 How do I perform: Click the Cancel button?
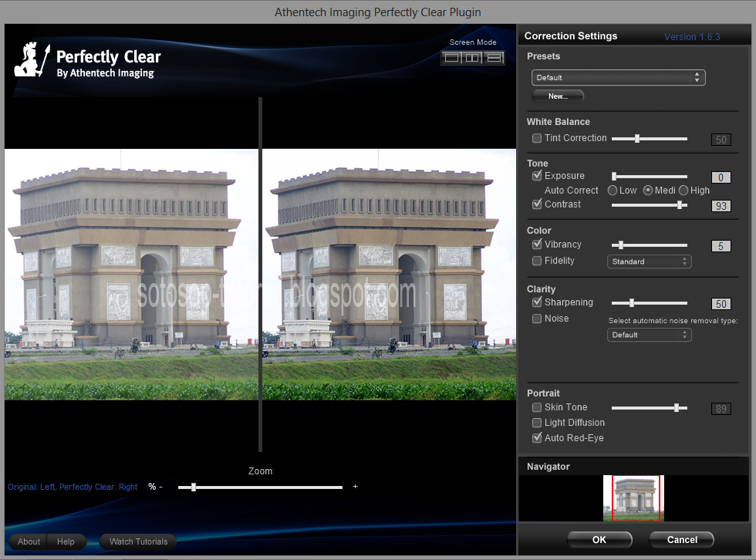coord(682,540)
